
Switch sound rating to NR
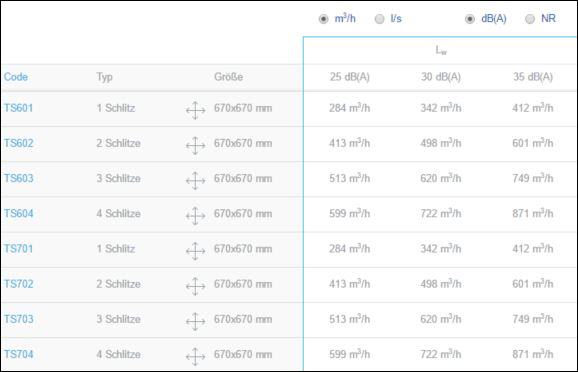tap(530, 19)
